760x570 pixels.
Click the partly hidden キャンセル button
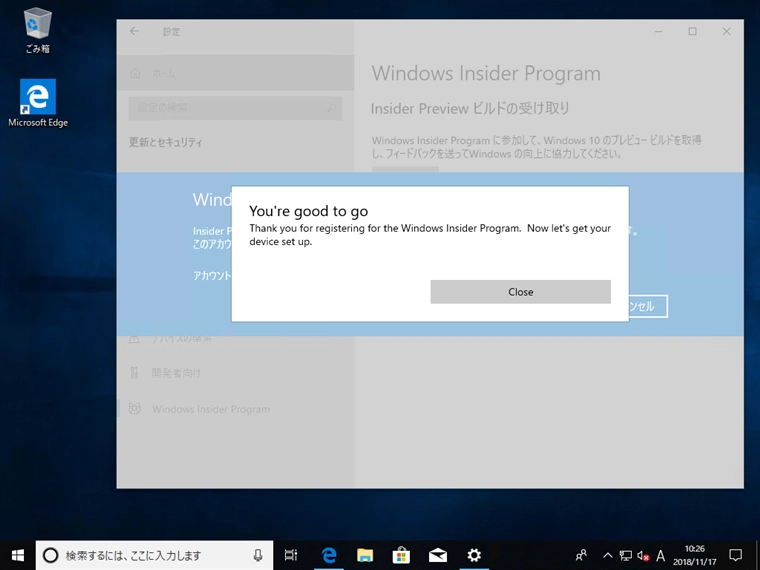(648, 306)
